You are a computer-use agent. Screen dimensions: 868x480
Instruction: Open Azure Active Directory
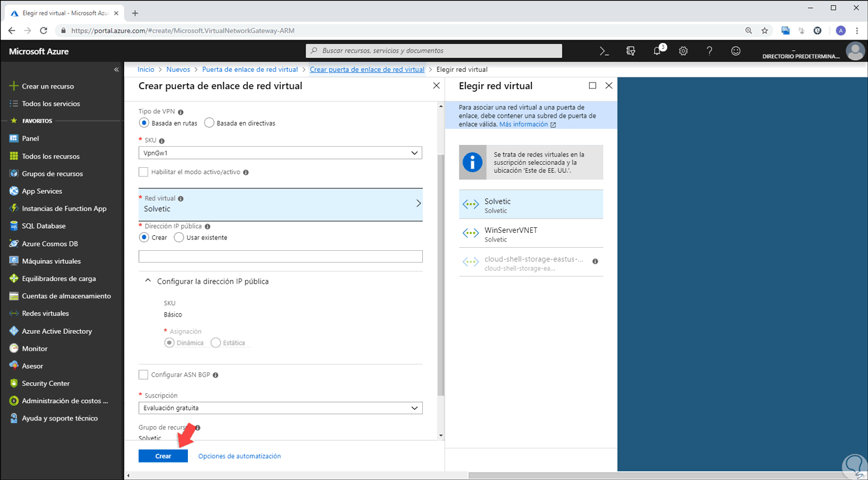(x=57, y=331)
